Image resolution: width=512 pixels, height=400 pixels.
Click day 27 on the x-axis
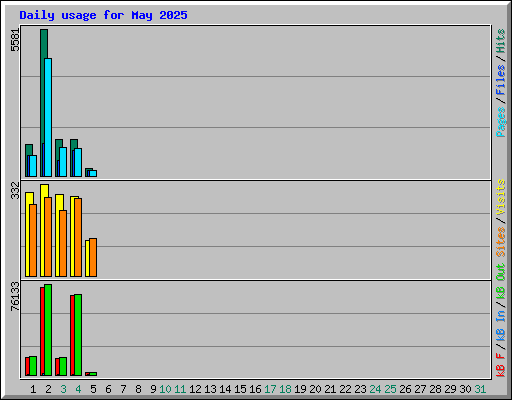point(420,389)
